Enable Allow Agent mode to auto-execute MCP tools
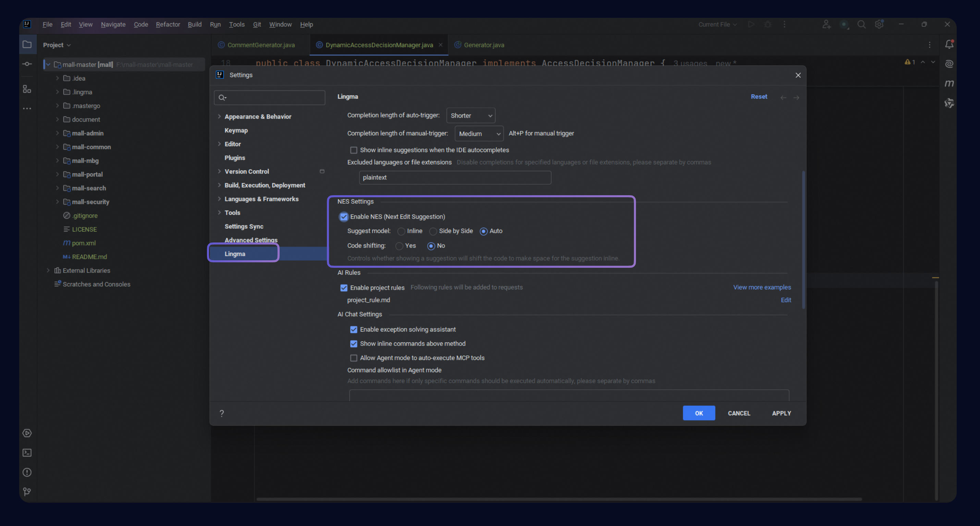The width and height of the screenshot is (980, 526). [353, 358]
